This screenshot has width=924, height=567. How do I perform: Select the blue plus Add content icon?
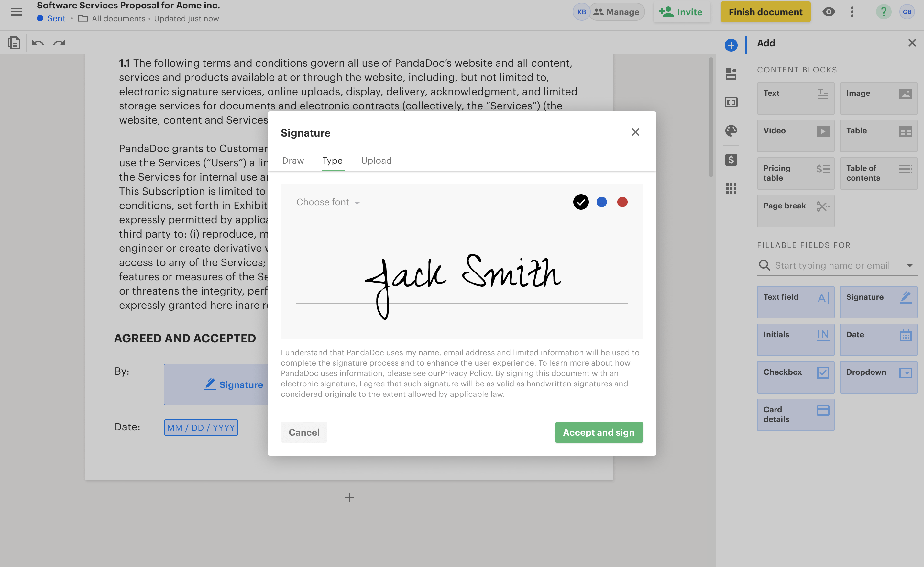pos(731,45)
